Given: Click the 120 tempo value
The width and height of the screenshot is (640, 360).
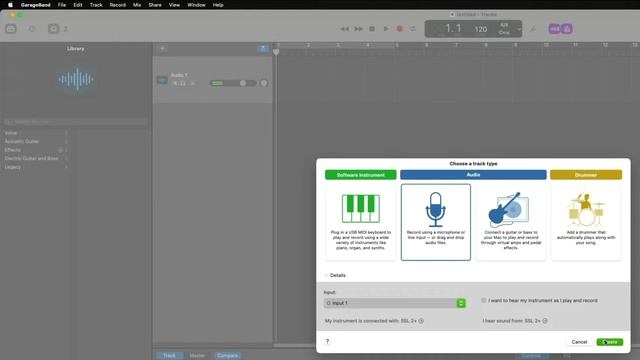Looking at the screenshot, I should (x=480, y=29).
